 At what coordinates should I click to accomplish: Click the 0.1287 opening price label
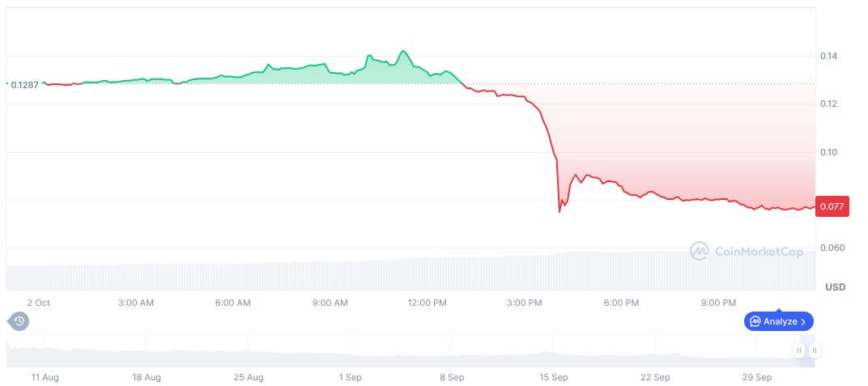[25, 84]
